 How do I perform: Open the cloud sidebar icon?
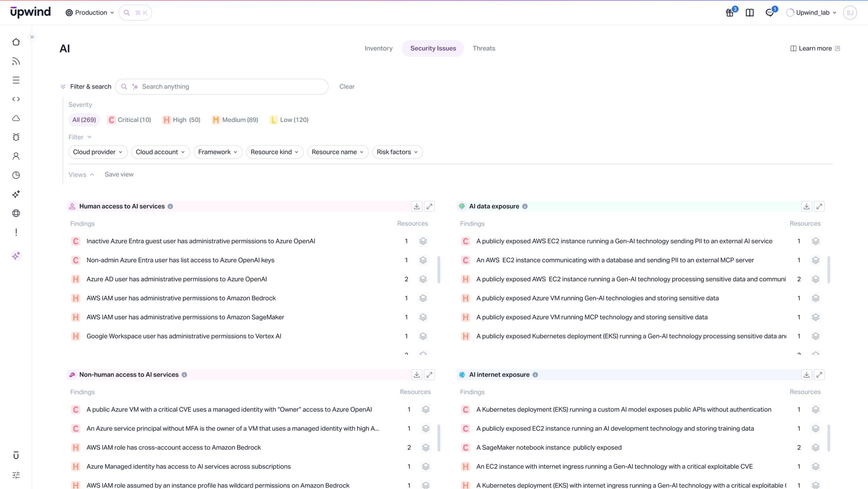point(16,118)
